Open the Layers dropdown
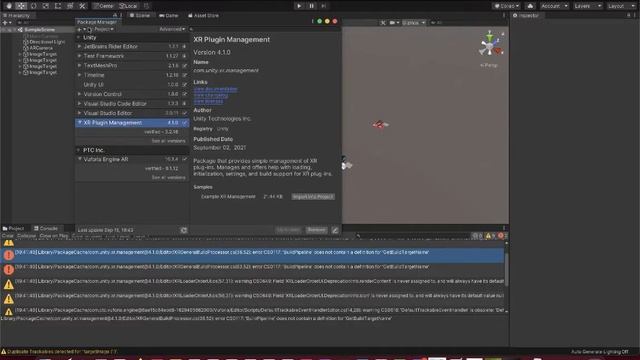 (587, 6)
